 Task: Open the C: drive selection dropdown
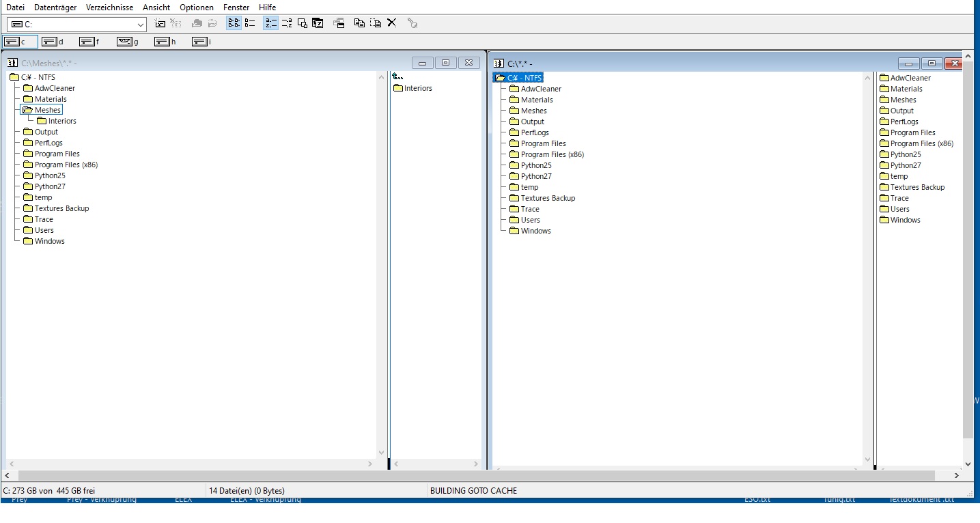point(141,25)
